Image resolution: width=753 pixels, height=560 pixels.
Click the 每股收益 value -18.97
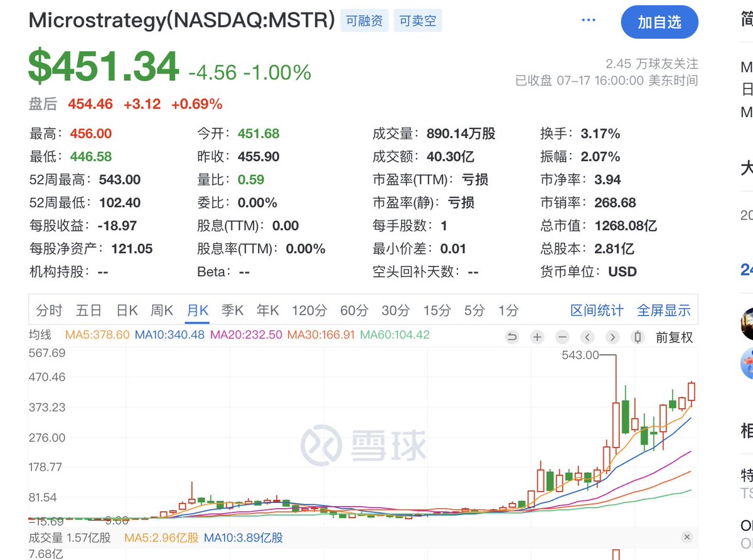[x=117, y=226]
